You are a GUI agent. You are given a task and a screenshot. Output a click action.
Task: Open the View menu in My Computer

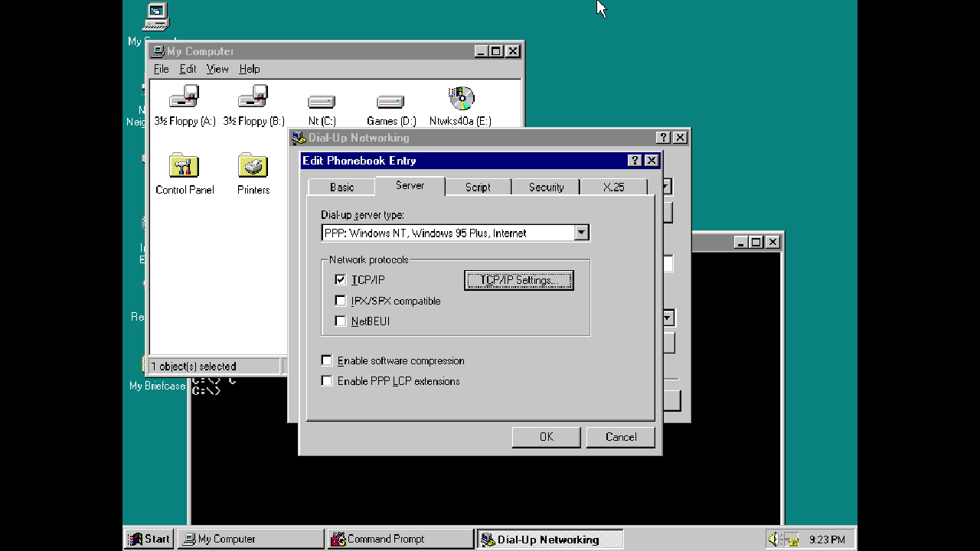pyautogui.click(x=217, y=69)
